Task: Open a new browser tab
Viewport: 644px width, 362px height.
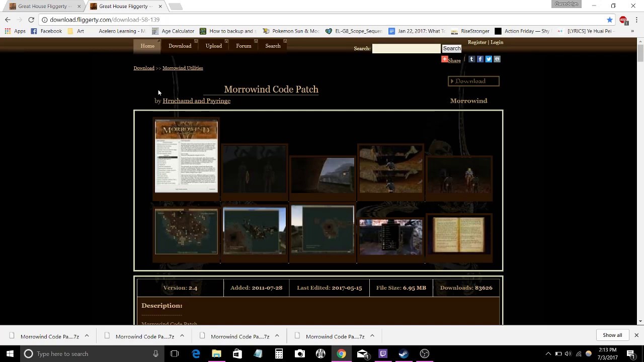Action: pyautogui.click(x=175, y=7)
